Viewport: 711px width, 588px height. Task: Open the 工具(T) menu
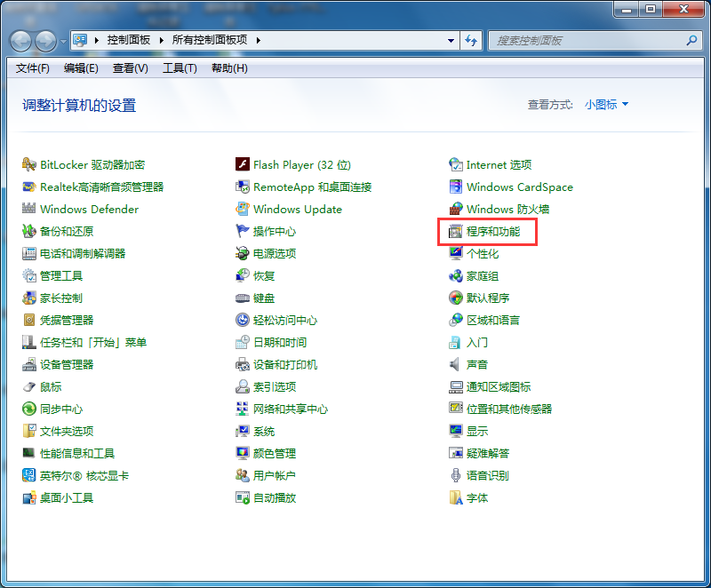pos(180,68)
